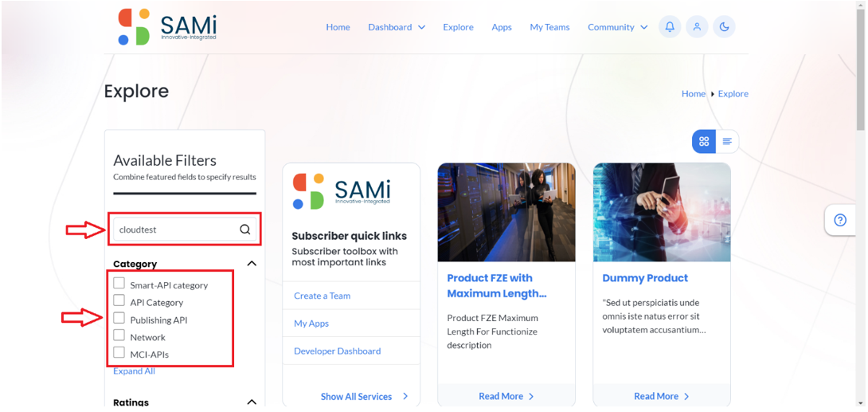Open the Create a Team link
This screenshot has width=868, height=412.
tap(323, 296)
